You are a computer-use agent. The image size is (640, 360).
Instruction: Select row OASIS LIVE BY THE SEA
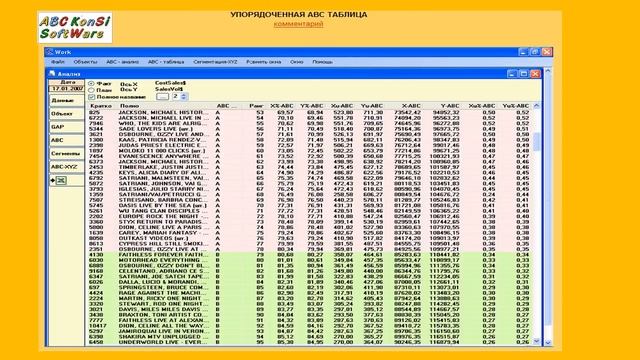click(x=308, y=205)
